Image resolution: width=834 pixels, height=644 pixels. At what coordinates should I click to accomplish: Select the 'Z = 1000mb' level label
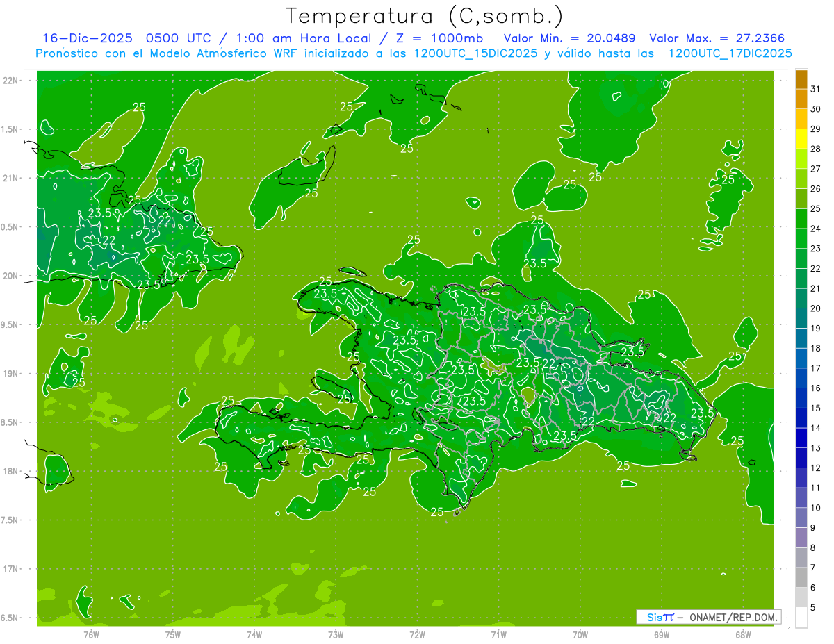(x=439, y=38)
